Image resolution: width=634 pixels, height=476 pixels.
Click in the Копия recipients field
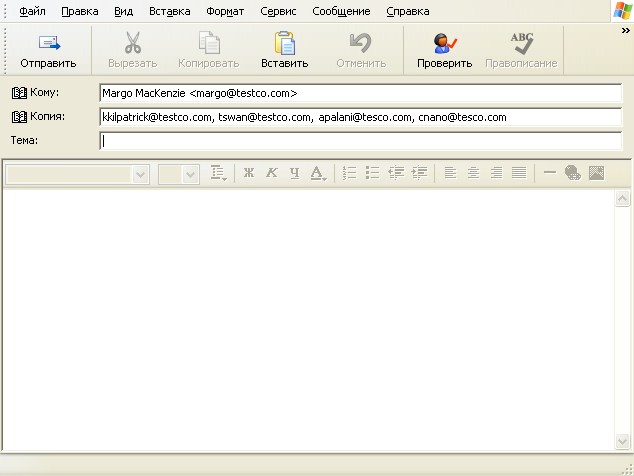click(360, 117)
